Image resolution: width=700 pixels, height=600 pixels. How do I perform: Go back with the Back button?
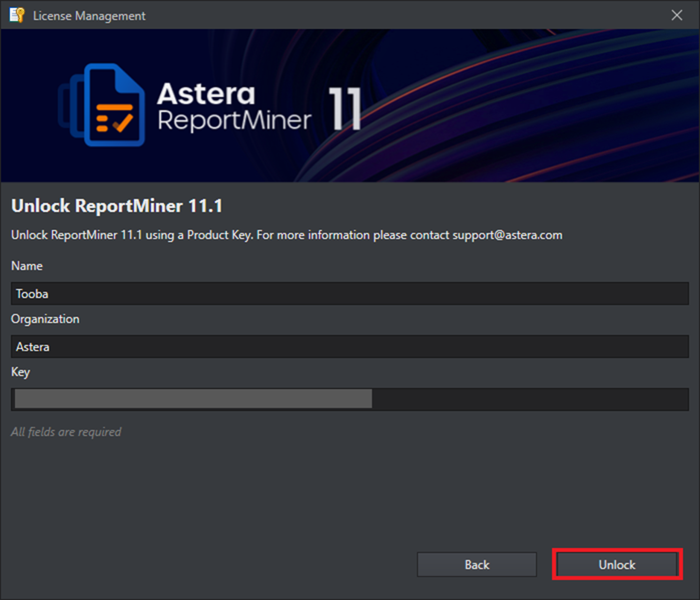tap(477, 565)
